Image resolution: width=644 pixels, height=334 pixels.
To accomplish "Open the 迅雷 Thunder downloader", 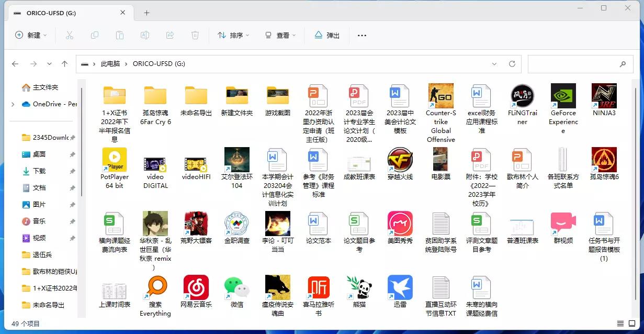I will tap(400, 288).
